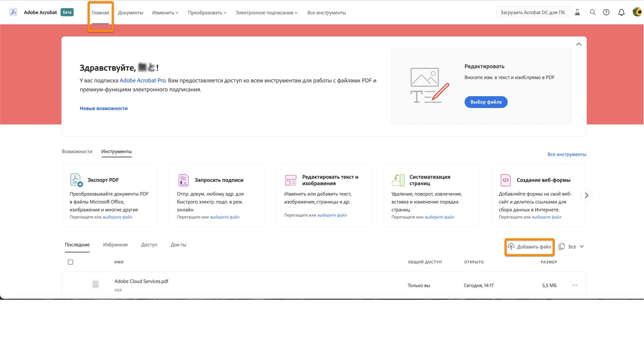Open the user profile avatar
The height and width of the screenshot is (339, 644).
pos(637,12)
